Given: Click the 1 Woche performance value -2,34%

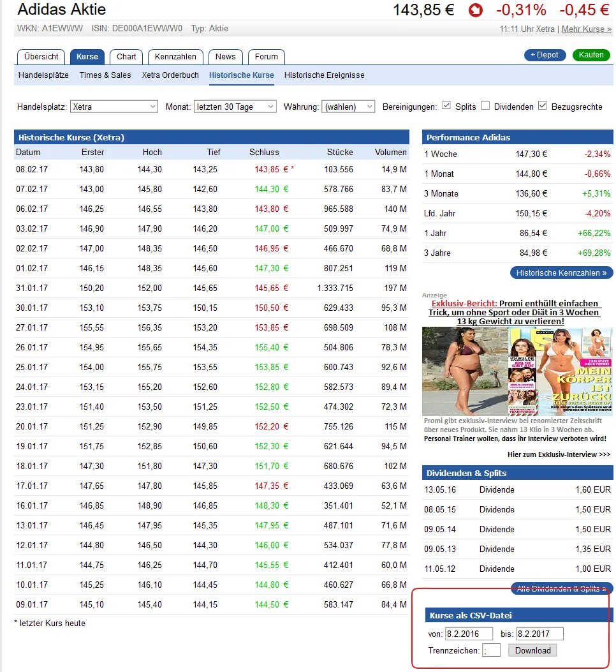Looking at the screenshot, I should coord(597,154).
